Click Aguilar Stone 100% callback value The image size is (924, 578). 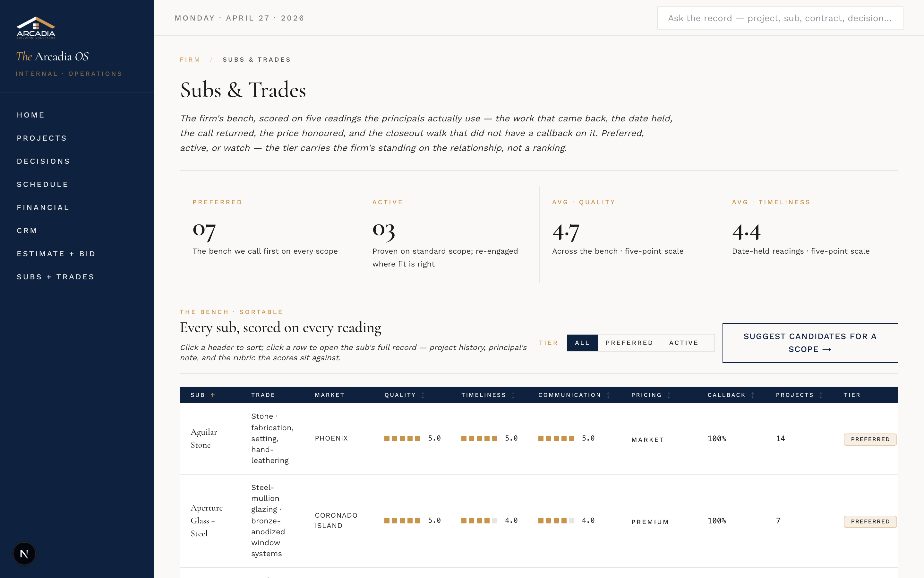[x=717, y=438]
